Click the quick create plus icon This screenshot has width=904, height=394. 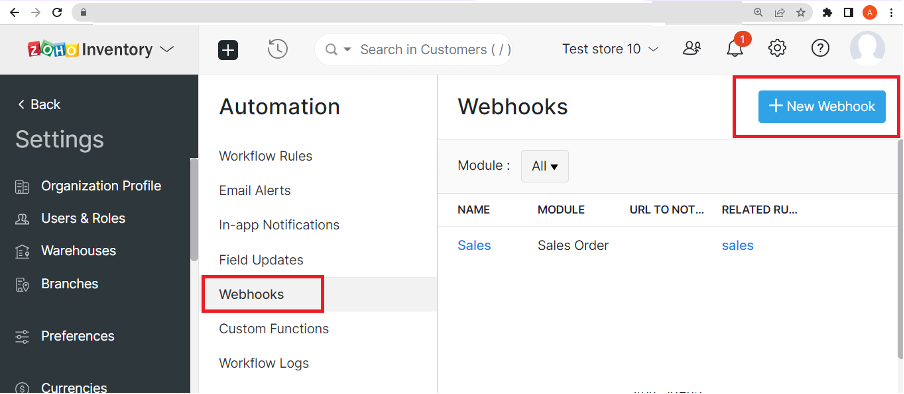point(228,50)
